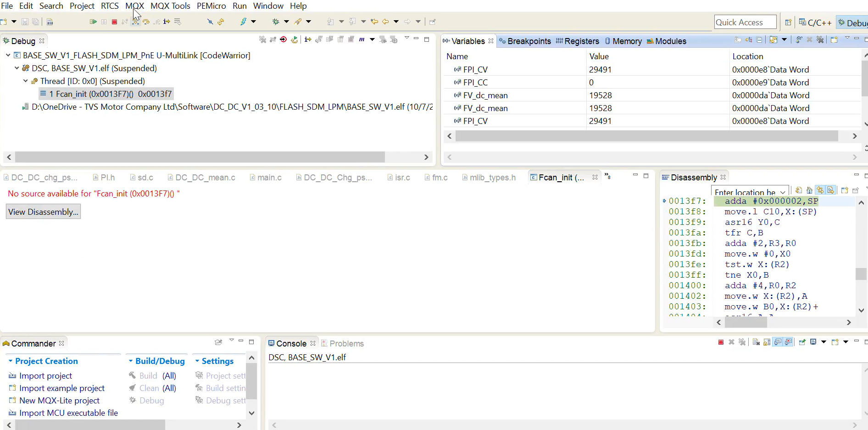Toggle linking Disassembly with active debug context
The image size is (868, 430).
point(820,190)
